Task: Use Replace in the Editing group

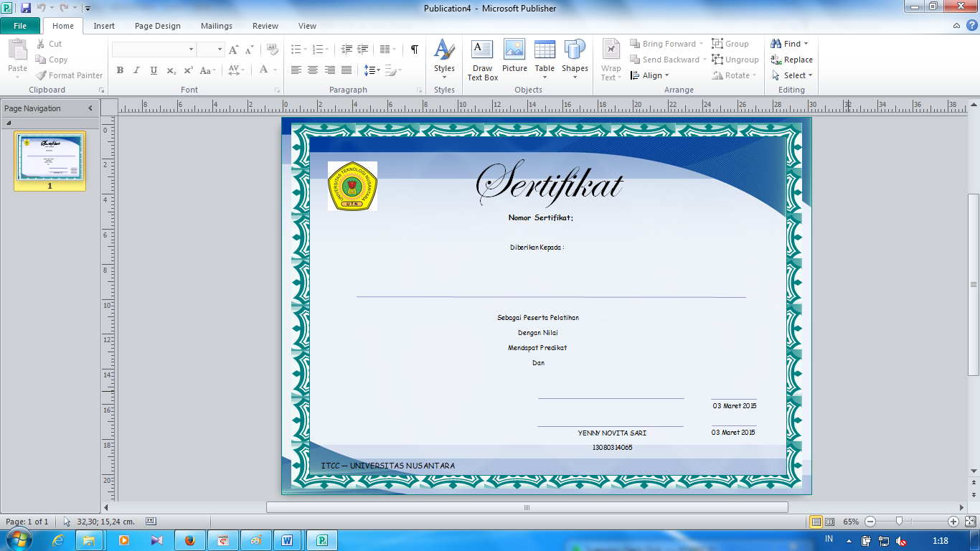Action: click(792, 60)
